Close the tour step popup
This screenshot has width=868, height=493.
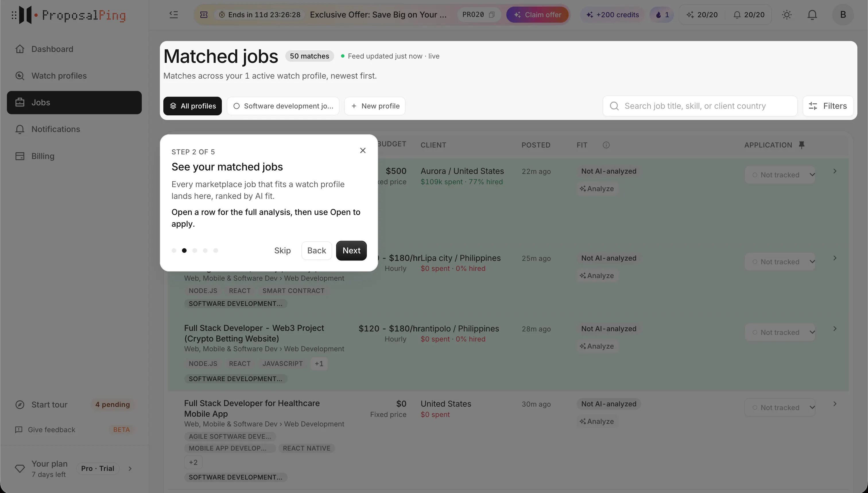(363, 150)
